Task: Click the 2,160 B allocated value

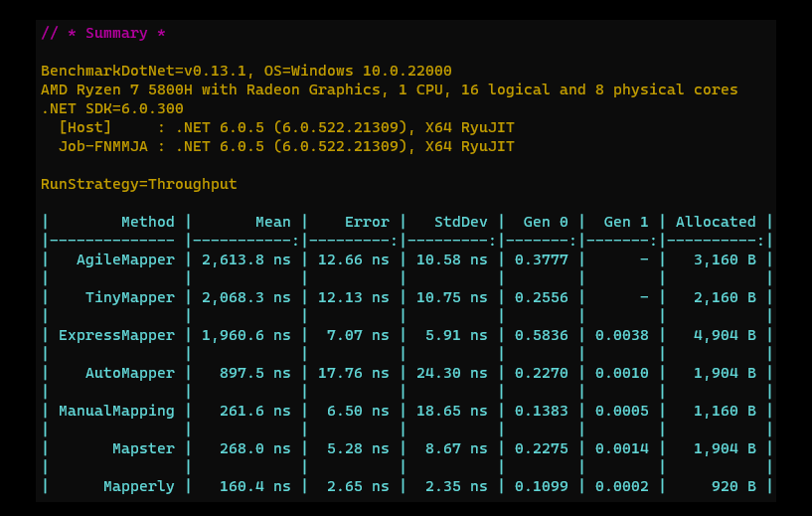Action: [x=725, y=297]
